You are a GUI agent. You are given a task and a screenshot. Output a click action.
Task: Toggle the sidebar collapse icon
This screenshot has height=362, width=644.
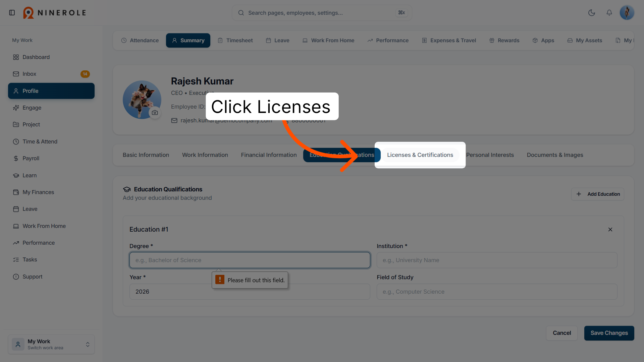(x=12, y=13)
